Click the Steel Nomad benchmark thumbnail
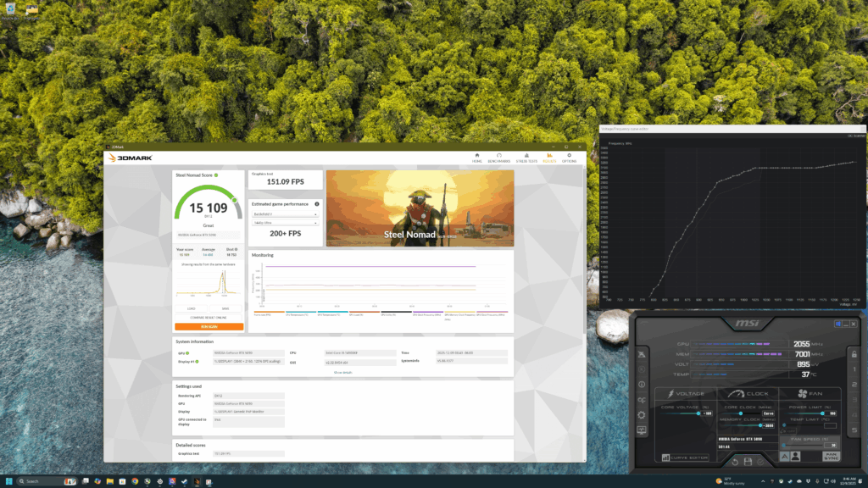 420,208
